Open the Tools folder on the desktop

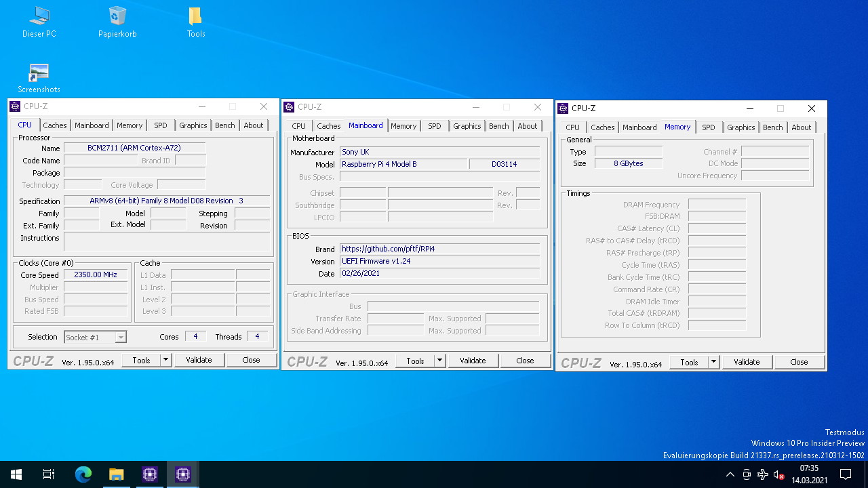tap(195, 22)
